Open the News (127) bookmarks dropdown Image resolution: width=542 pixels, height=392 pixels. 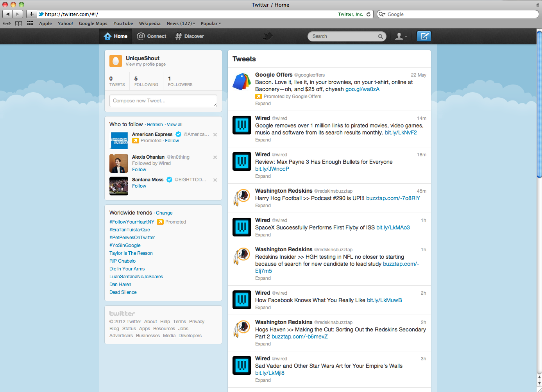180,23
